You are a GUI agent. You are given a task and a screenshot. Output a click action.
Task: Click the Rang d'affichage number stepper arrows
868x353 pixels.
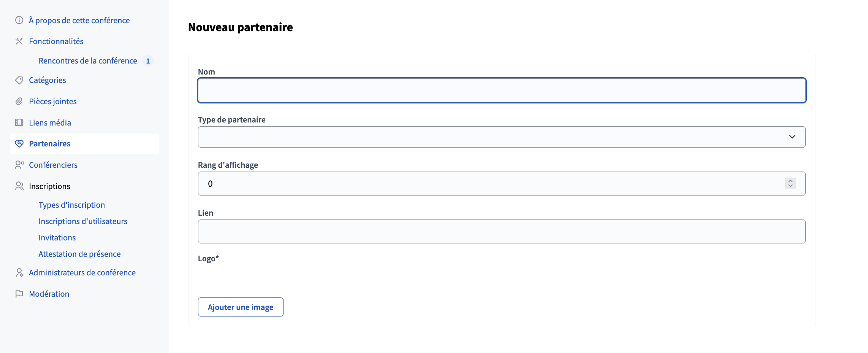coord(790,183)
